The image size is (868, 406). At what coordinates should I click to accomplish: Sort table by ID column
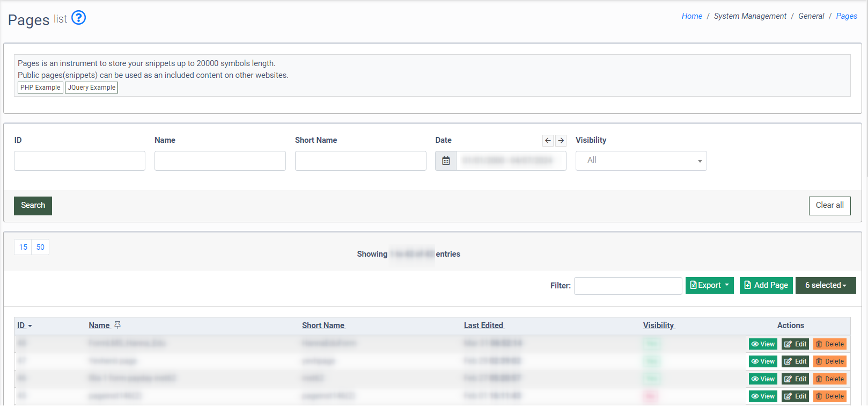(21, 325)
